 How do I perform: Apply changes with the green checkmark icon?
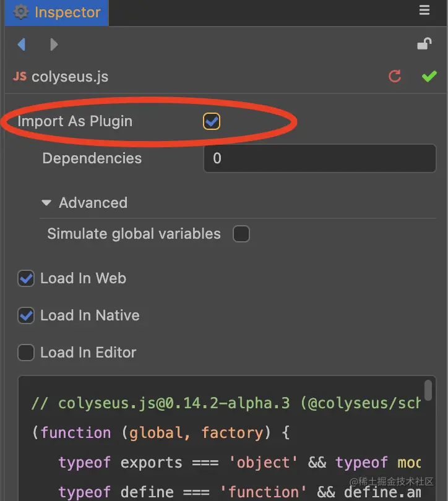click(429, 77)
